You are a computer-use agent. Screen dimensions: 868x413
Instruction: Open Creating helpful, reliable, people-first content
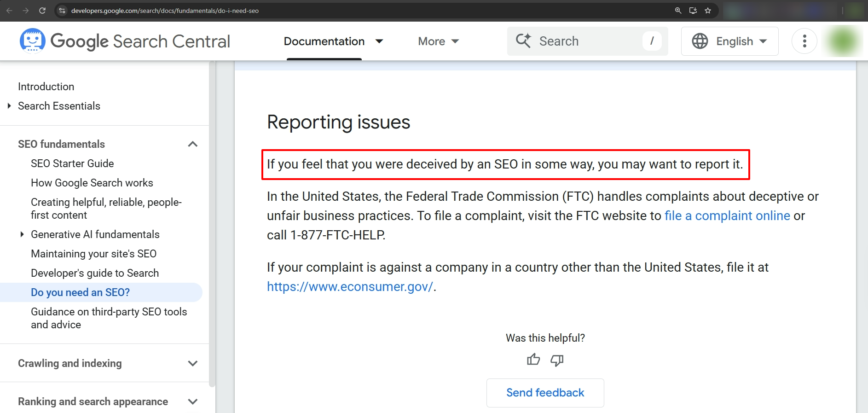pyautogui.click(x=106, y=209)
